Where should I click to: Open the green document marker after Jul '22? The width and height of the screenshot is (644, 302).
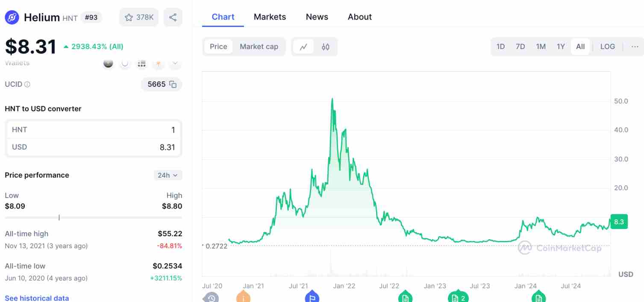pos(405,297)
